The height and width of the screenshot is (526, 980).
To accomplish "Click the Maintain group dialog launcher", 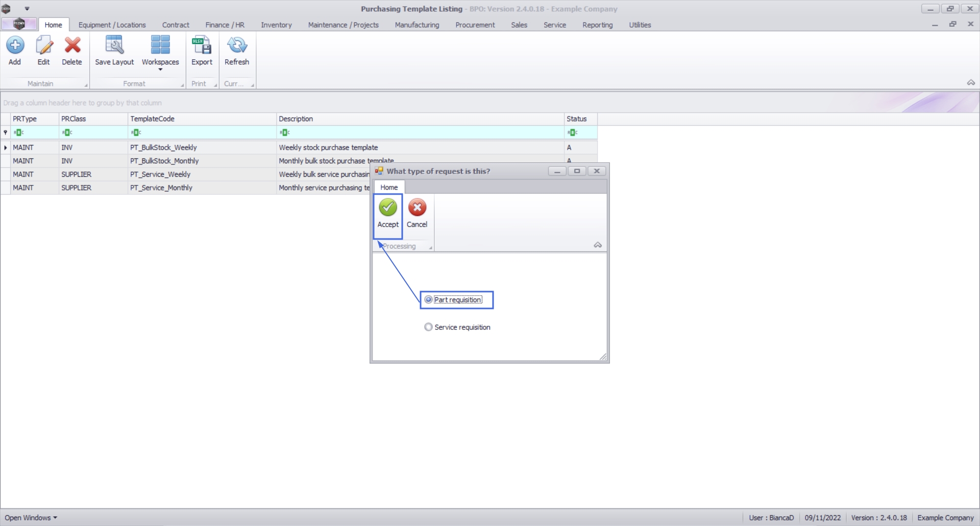I will coord(86,85).
